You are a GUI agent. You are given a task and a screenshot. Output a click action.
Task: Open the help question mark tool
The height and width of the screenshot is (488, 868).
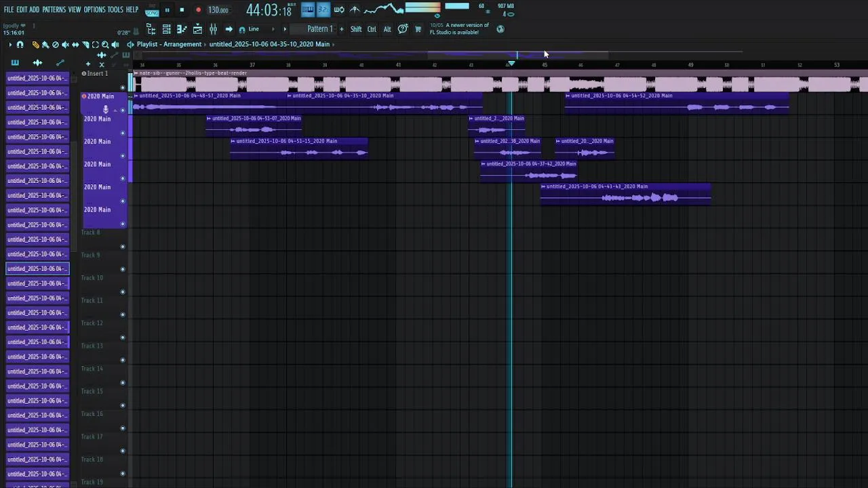[403, 29]
